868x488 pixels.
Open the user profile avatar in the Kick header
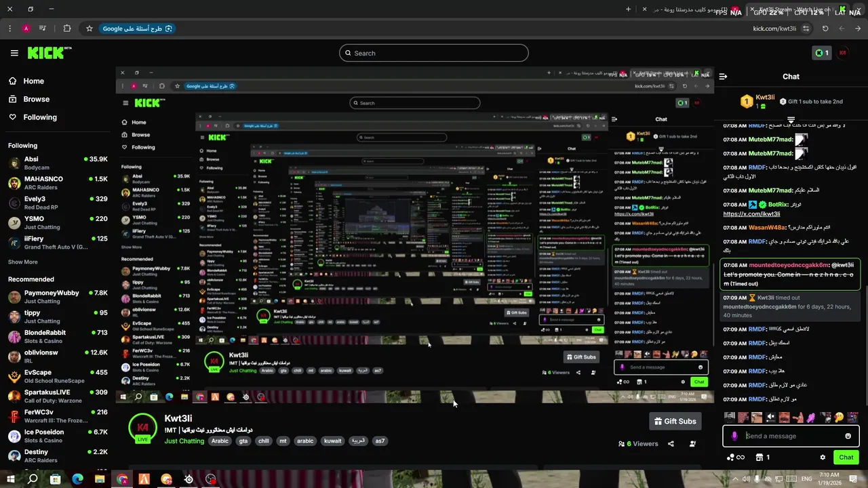(x=843, y=53)
